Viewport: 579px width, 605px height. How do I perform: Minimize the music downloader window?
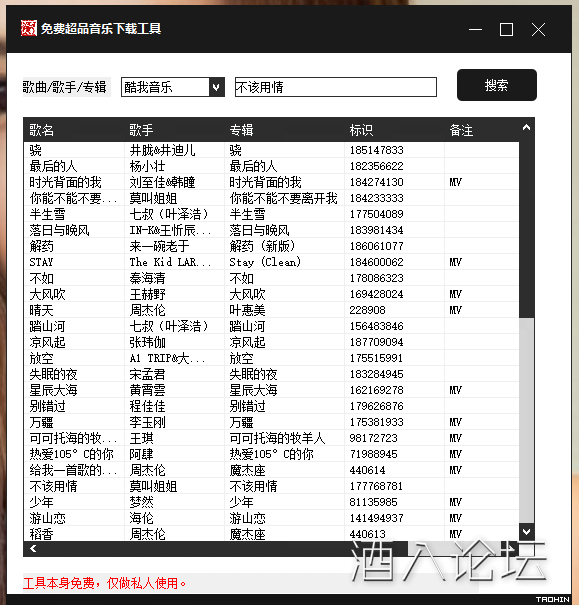[475, 29]
